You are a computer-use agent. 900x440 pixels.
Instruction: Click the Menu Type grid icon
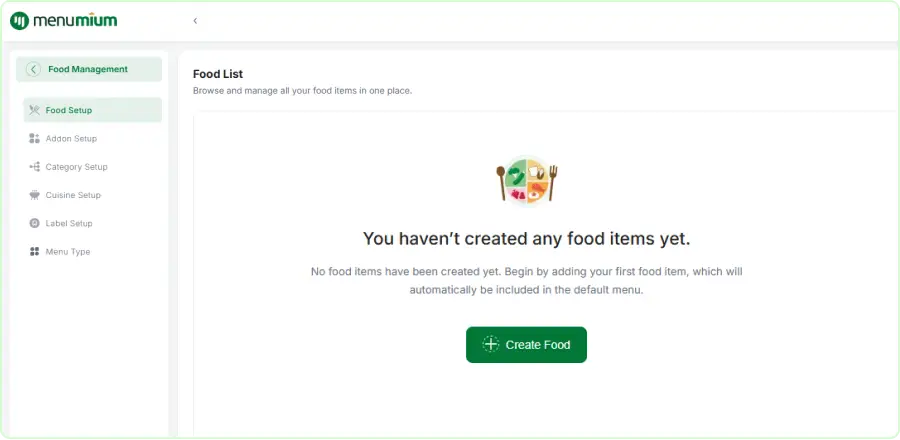pyautogui.click(x=34, y=251)
